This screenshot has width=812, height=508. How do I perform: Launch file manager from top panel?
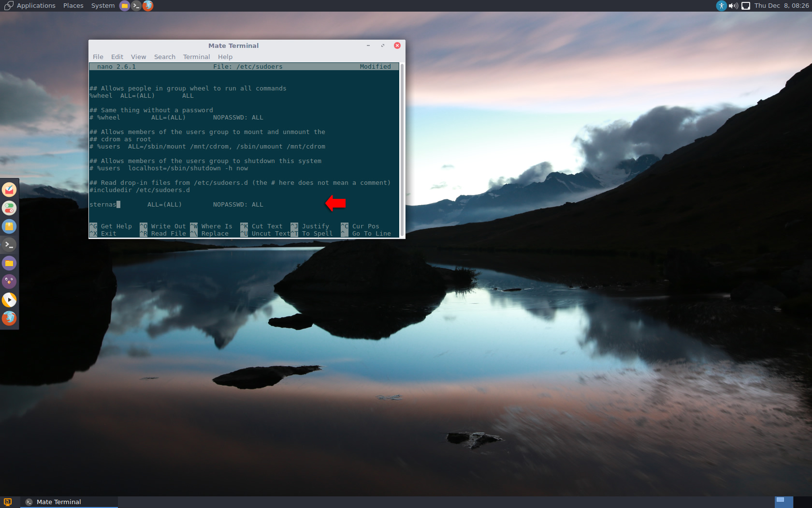click(x=124, y=6)
